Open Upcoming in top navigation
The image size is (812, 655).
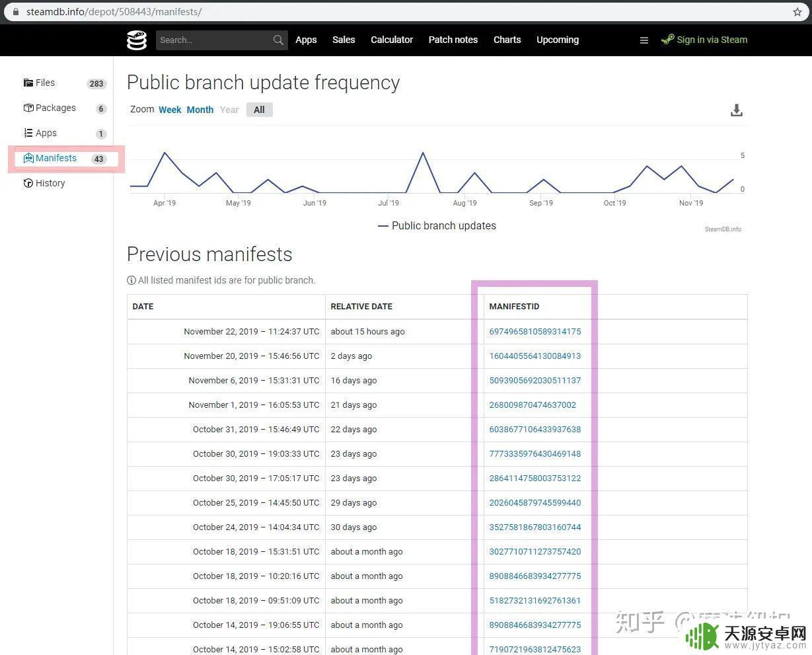point(558,40)
